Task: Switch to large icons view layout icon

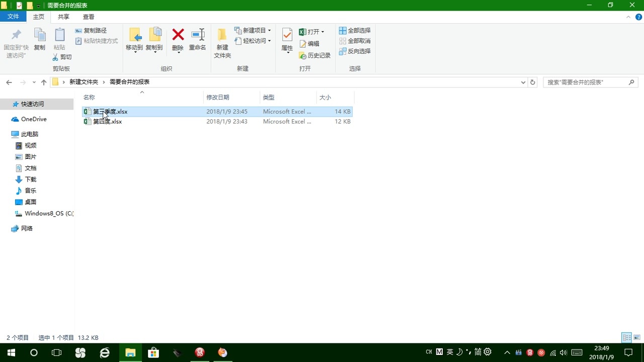Action: (636, 337)
